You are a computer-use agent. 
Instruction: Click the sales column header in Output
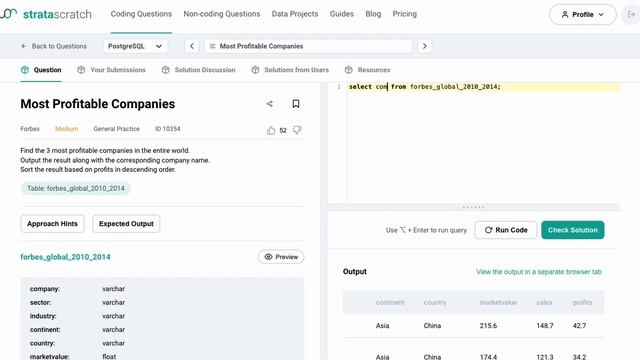coord(544,302)
